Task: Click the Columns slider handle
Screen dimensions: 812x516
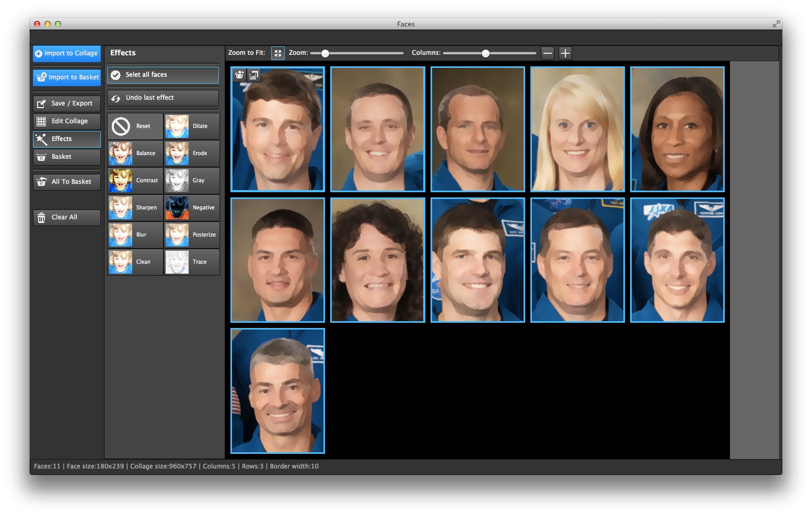Action: pyautogui.click(x=485, y=53)
